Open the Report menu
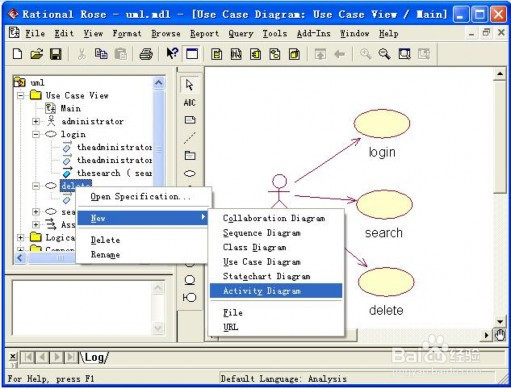This screenshot has height=389, width=511. (204, 34)
